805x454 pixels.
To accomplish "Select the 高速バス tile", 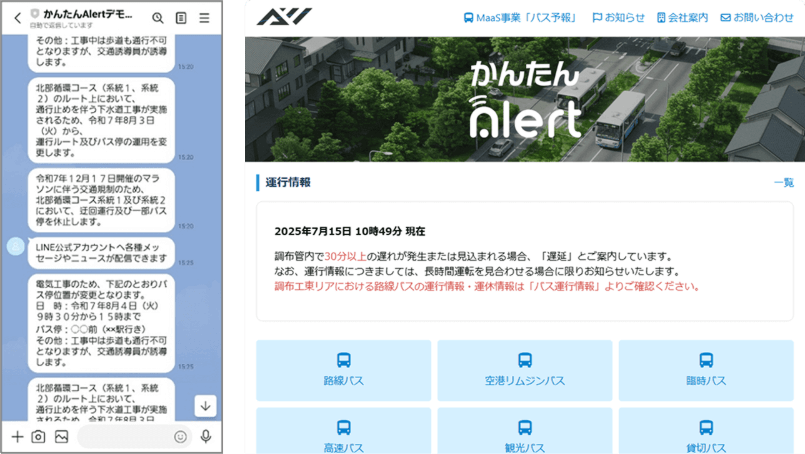I will coord(343,431).
